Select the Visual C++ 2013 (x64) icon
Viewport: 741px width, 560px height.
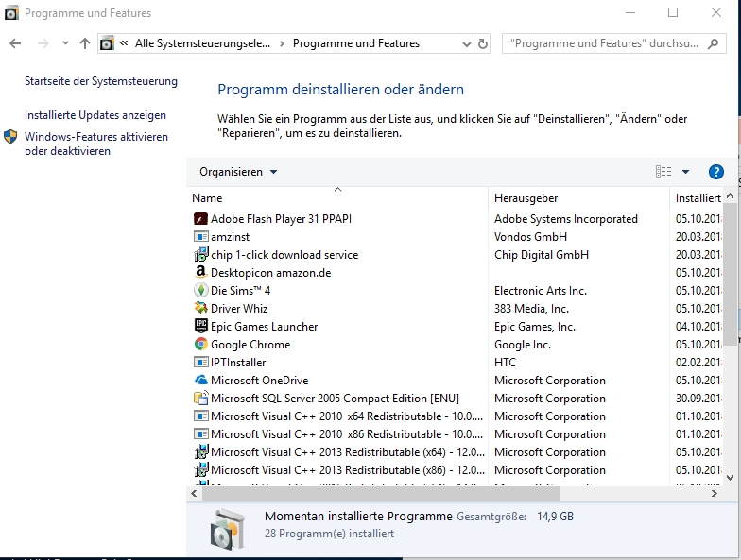pos(200,451)
